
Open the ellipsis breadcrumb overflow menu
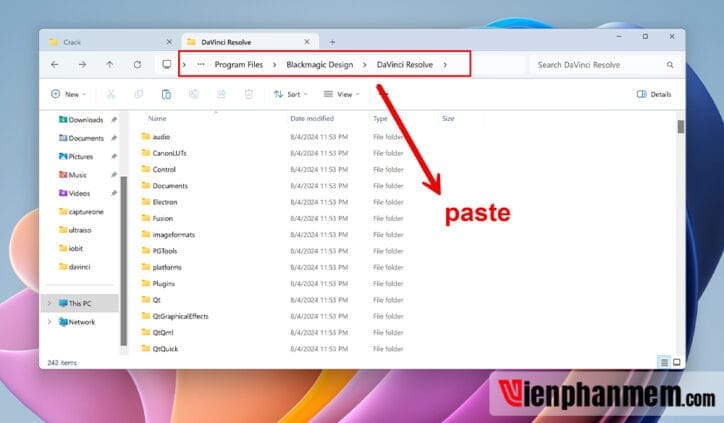point(201,64)
